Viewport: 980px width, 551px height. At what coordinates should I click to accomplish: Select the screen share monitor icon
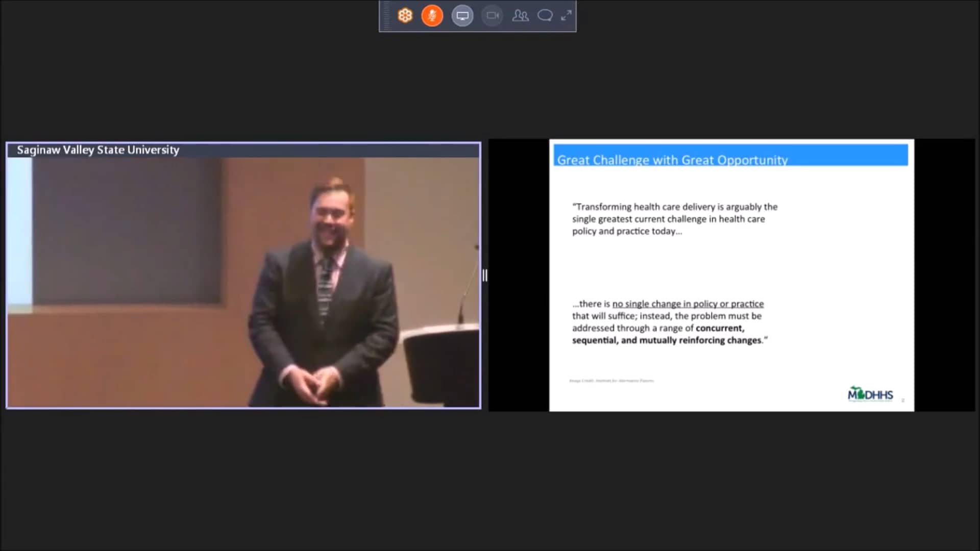[x=462, y=15]
